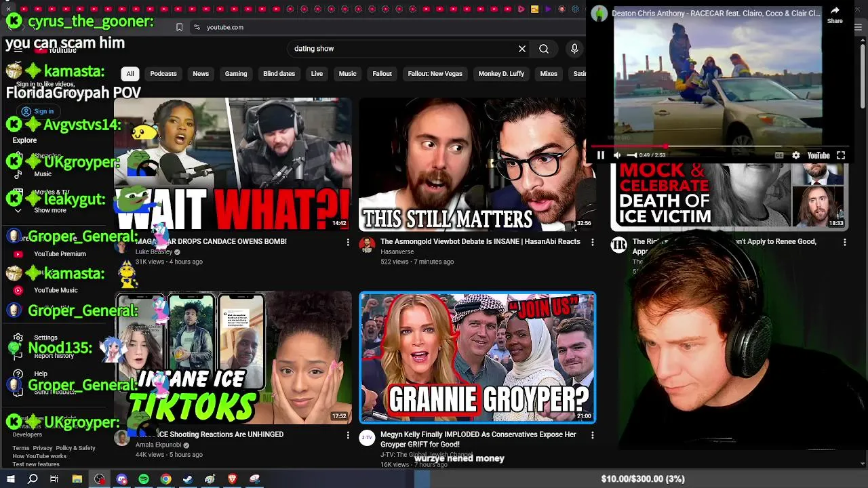Pause the RACECAR embedded video
The height and width of the screenshot is (488, 868).
tap(600, 155)
